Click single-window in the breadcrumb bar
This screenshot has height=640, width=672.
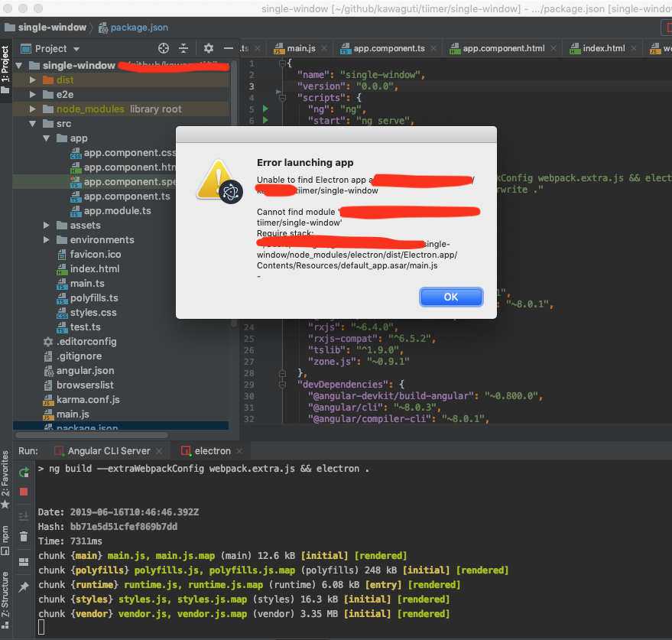(x=52, y=28)
